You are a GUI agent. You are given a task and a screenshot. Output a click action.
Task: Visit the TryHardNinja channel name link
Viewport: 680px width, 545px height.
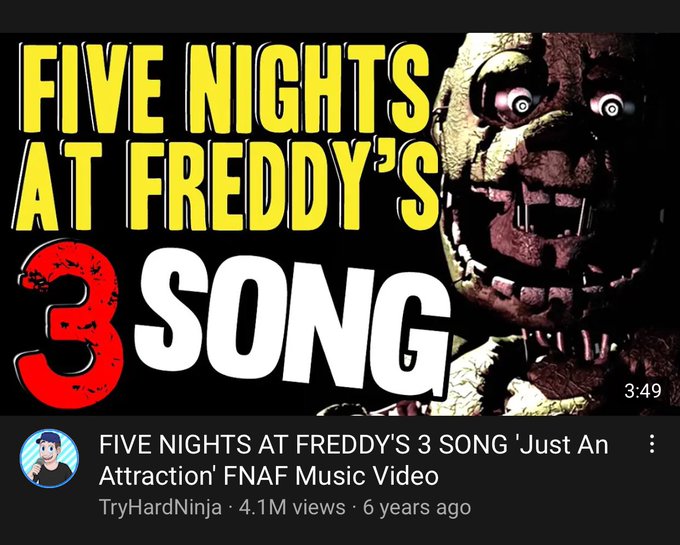click(160, 507)
